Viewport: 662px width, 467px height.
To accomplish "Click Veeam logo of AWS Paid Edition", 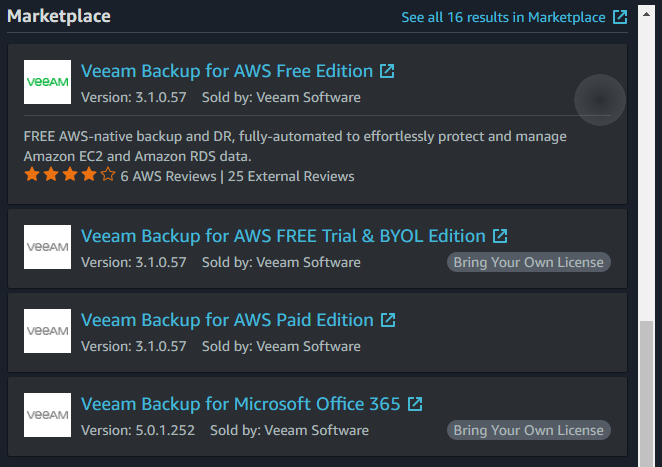I will [47, 331].
